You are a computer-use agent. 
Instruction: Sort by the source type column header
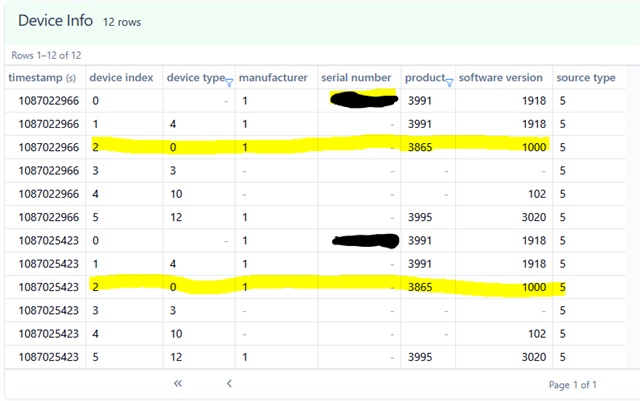[586, 78]
